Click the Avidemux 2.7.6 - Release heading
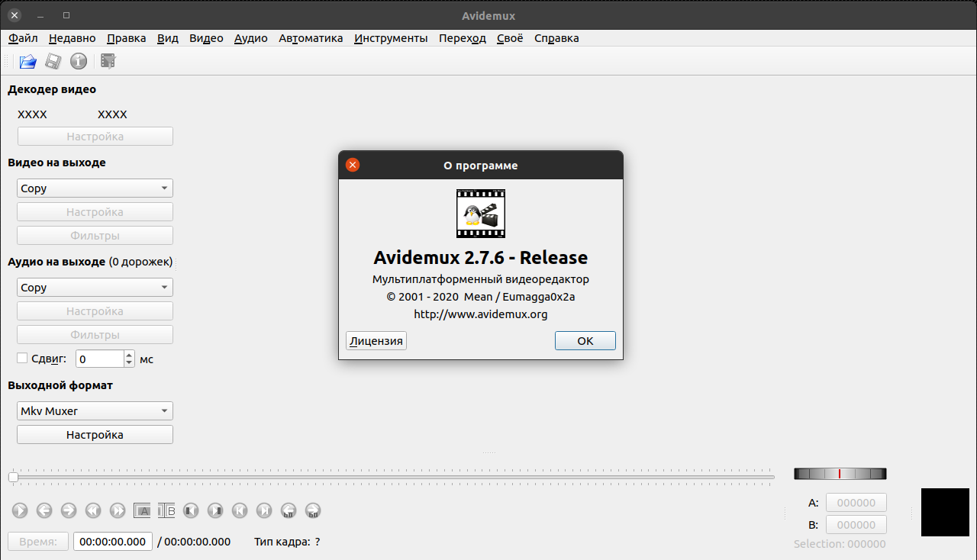This screenshot has width=977, height=560. click(481, 257)
